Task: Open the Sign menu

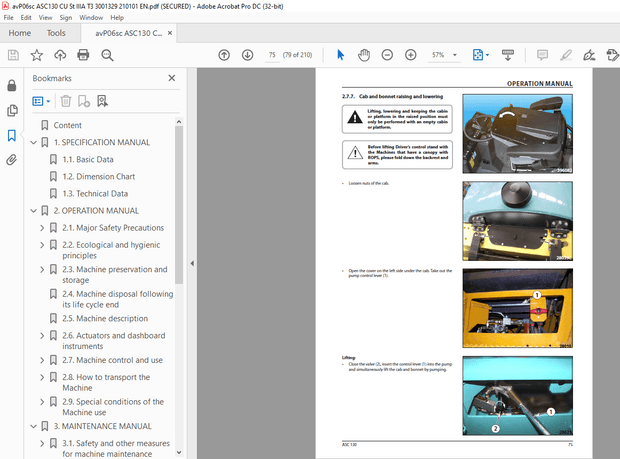Action: (66, 17)
